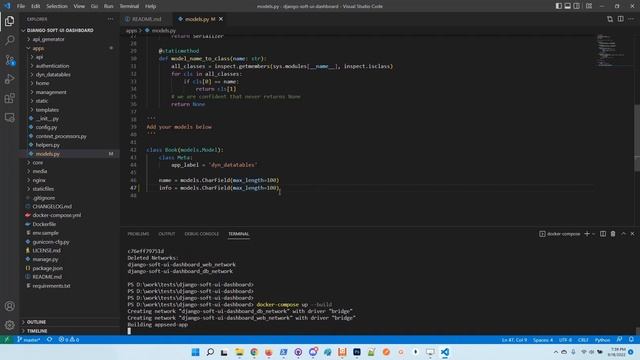This screenshot has width=640, height=360.
Task: Expand the dyn_datatables folder
Action: (53, 75)
